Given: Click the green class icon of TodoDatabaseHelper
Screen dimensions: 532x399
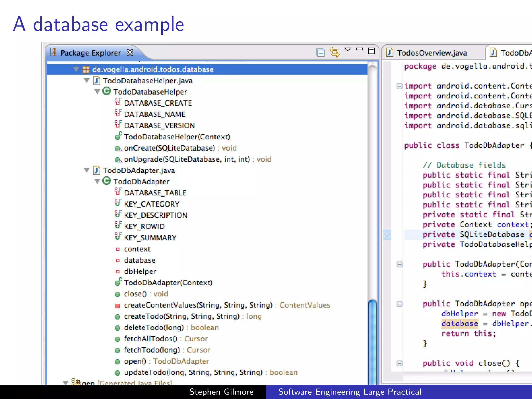Looking at the screenshot, I should pos(107,91).
